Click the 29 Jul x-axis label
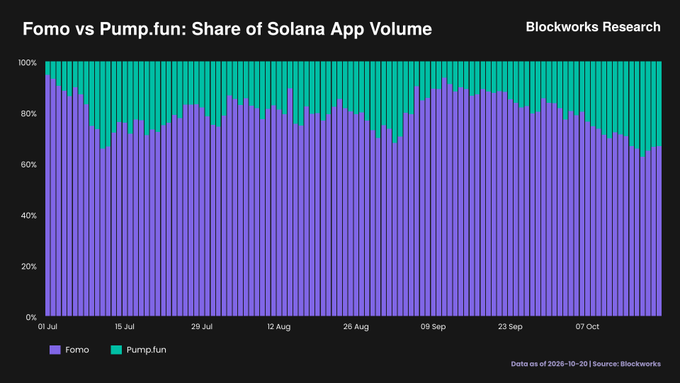The height and width of the screenshot is (383, 680). 202,327
